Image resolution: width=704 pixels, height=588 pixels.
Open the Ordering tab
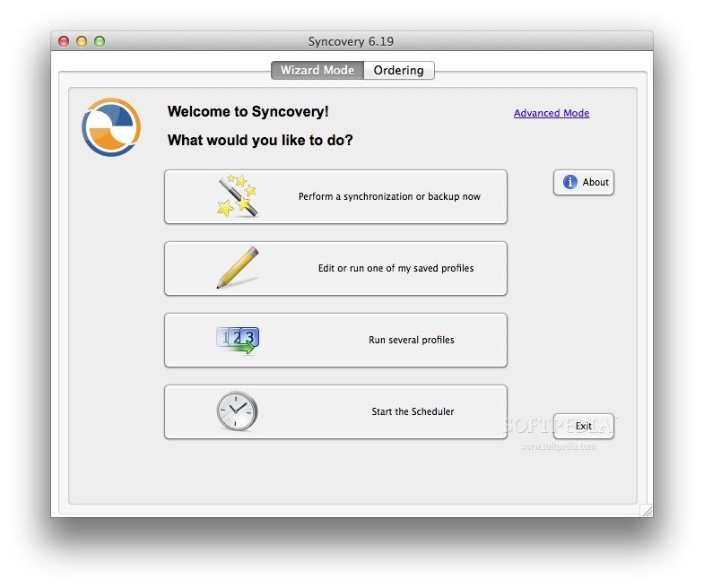(x=399, y=71)
